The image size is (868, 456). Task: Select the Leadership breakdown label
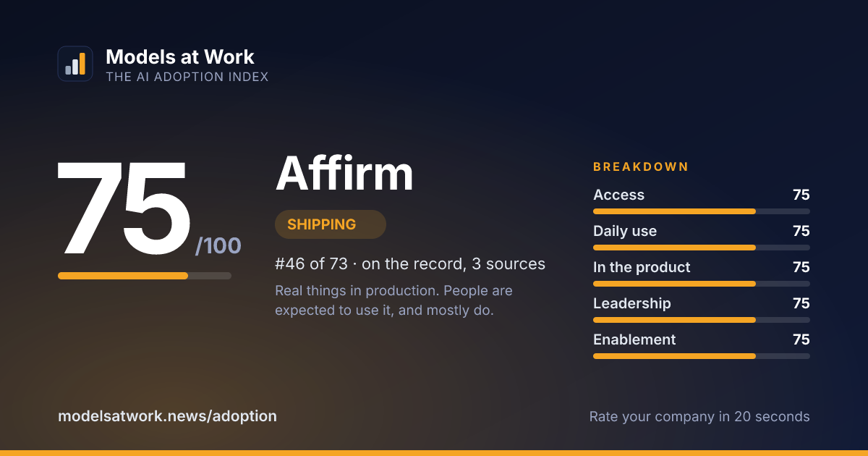632,303
